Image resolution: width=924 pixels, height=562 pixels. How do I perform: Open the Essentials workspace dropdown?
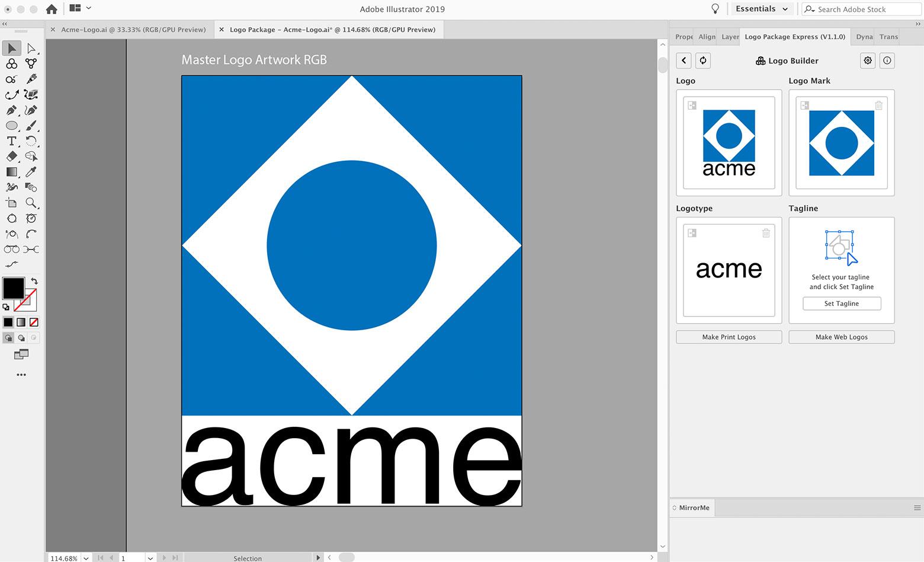762,9
